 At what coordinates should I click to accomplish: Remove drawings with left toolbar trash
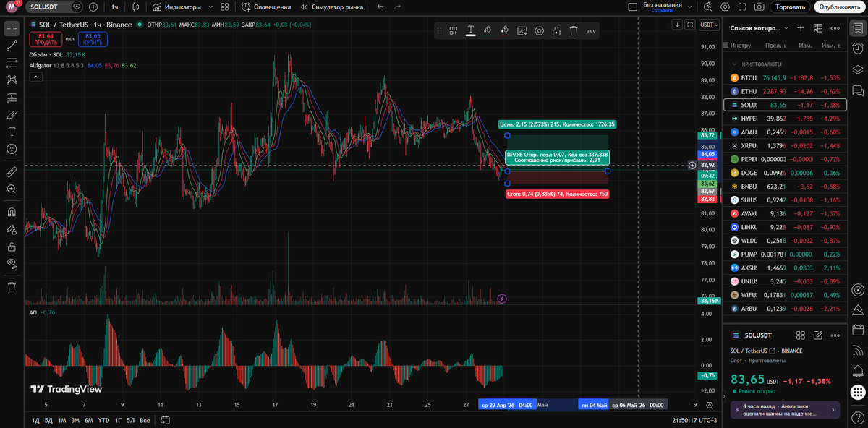[12, 287]
